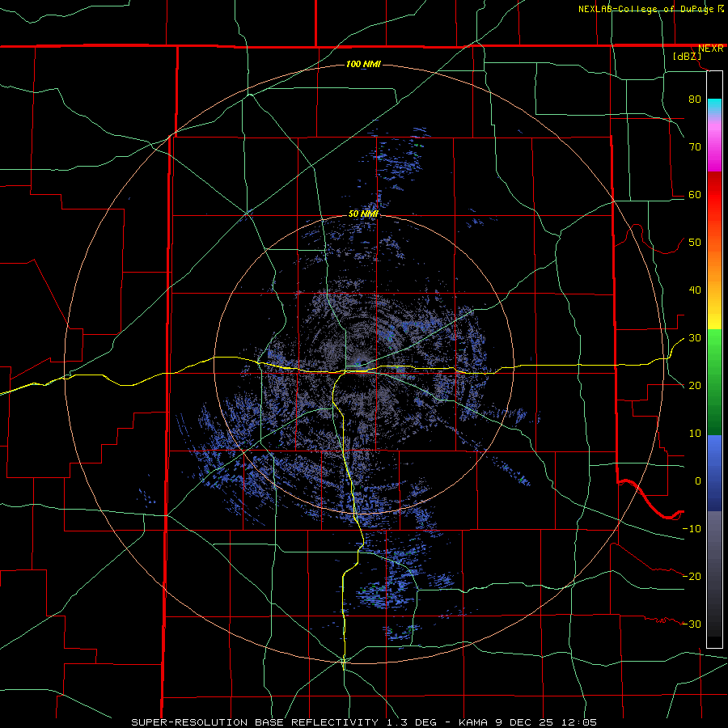
Task: Click the 20 value on the dBZ scale
Action: coord(695,386)
